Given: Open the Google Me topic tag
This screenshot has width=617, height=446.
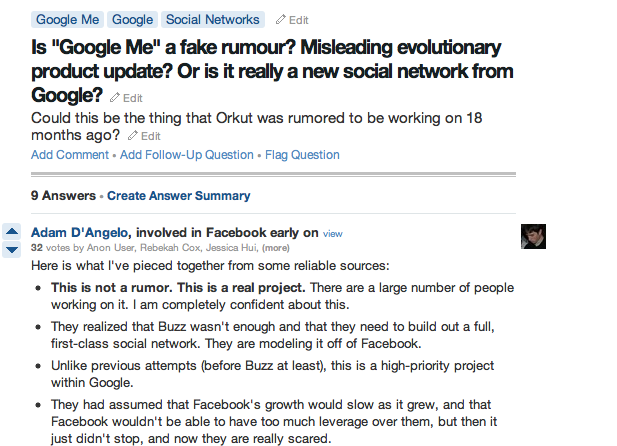Looking at the screenshot, I should [x=67, y=19].
